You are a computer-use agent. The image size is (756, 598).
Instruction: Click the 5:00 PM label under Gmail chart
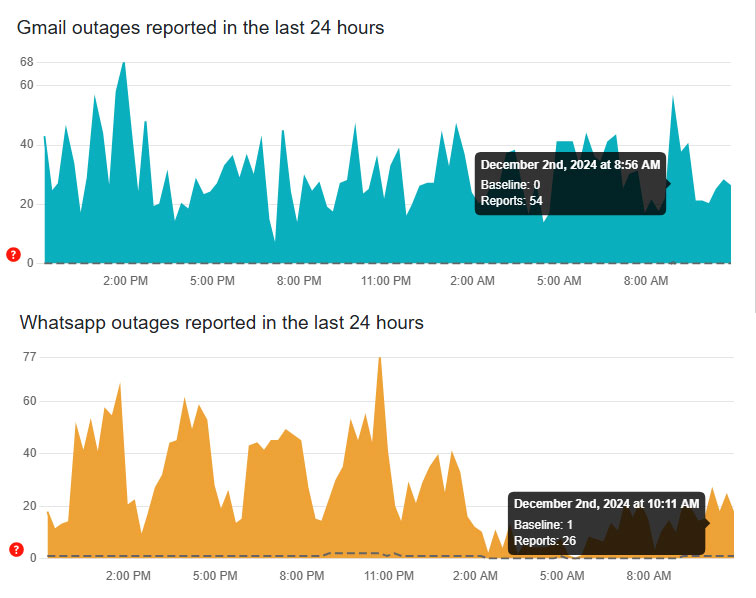(x=212, y=281)
